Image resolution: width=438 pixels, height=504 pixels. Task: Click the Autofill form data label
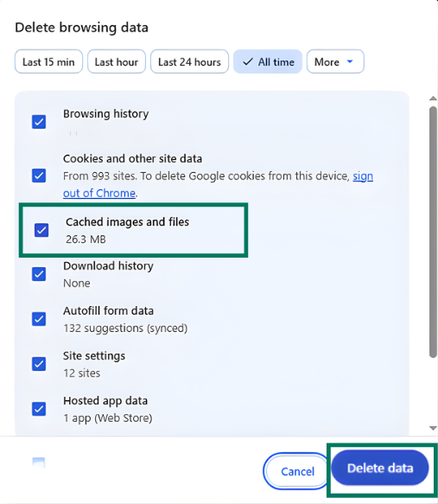[108, 311]
